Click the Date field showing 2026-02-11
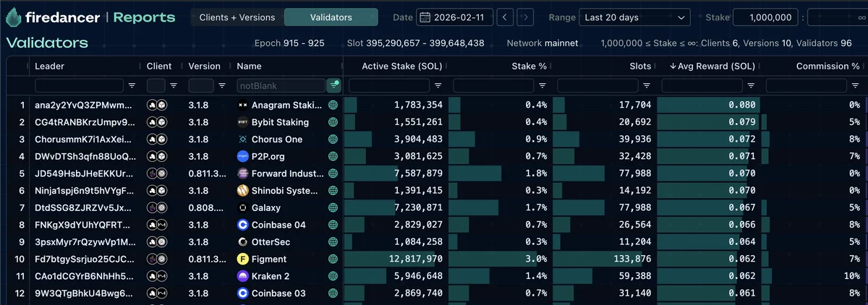868x305 pixels. click(454, 17)
